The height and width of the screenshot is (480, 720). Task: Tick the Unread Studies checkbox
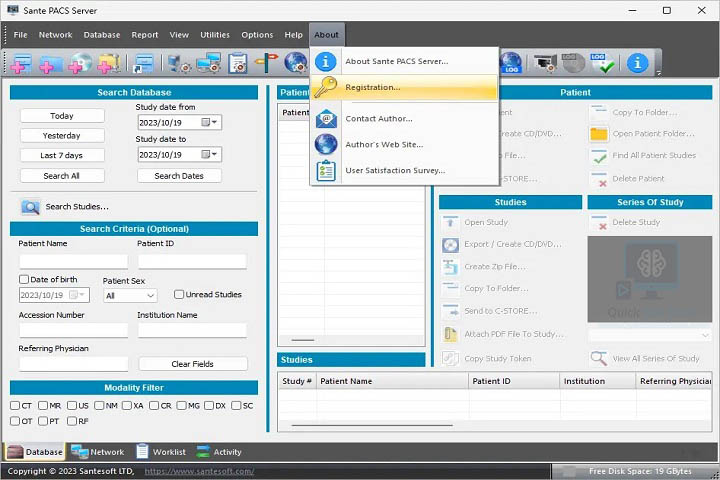[179, 294]
